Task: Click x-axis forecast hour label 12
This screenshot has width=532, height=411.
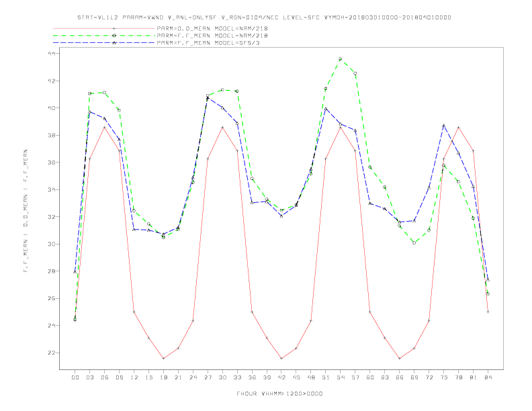Action: click(134, 377)
